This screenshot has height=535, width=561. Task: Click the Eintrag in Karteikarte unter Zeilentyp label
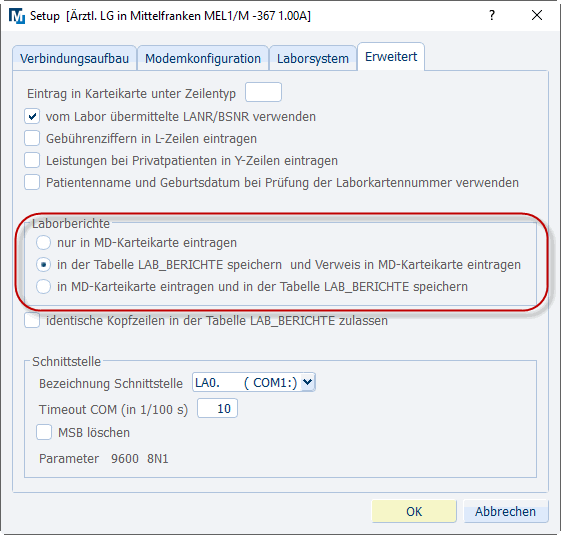pos(131,94)
